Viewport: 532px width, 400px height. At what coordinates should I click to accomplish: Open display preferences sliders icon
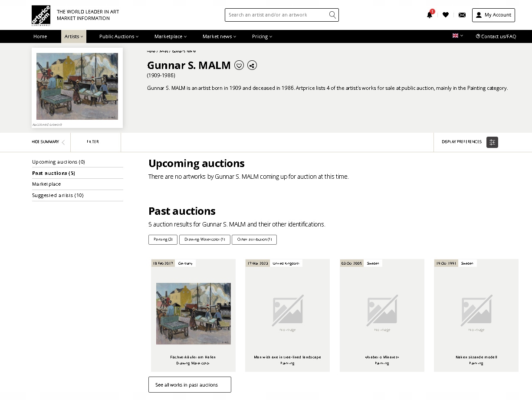(x=492, y=142)
